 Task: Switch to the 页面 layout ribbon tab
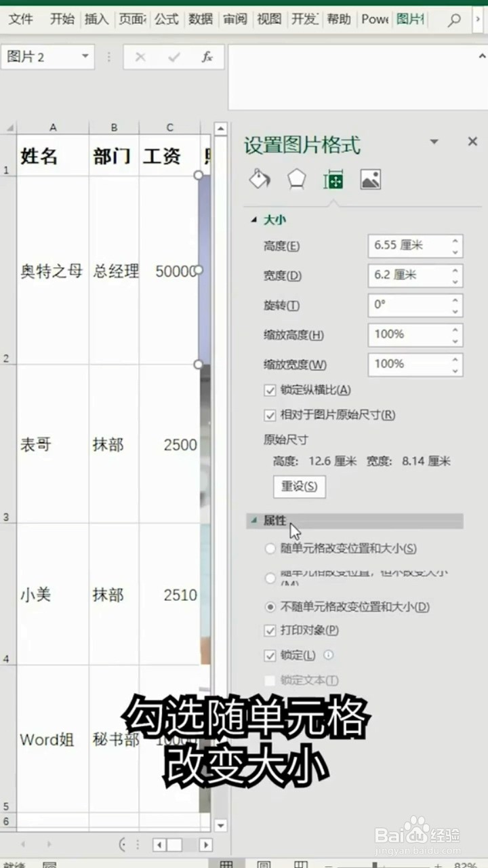tap(132, 19)
